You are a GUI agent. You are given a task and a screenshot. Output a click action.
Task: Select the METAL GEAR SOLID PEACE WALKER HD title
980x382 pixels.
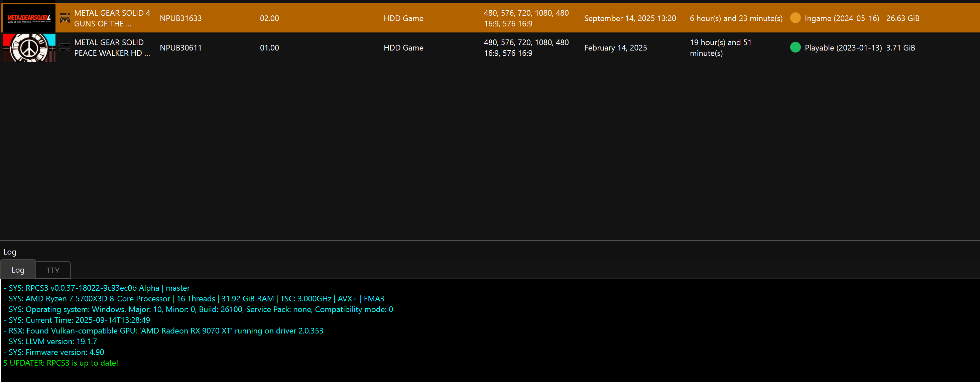[112, 47]
